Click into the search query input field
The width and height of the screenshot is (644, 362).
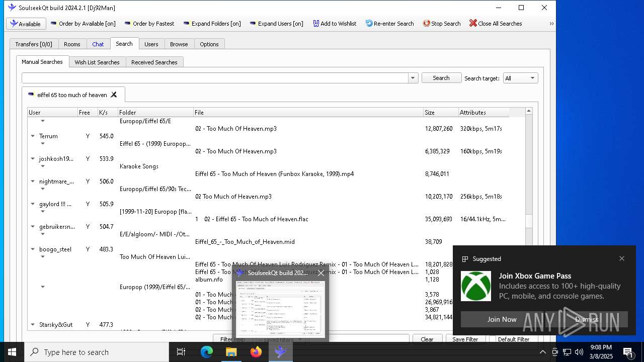coord(215,78)
